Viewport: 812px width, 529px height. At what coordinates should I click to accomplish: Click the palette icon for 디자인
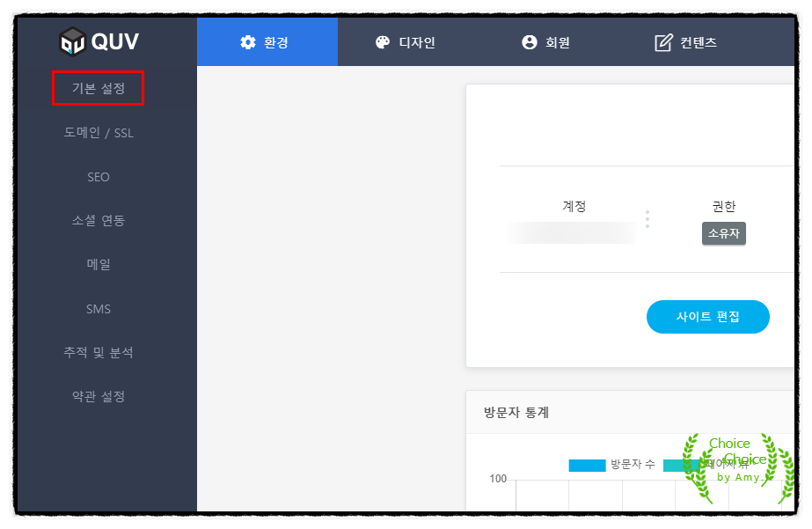382,42
